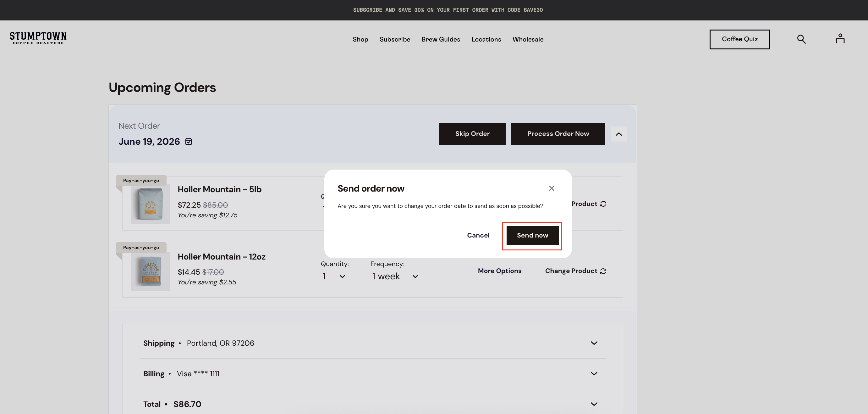This screenshot has height=414, width=868.
Task: Click the SAVE30 promo banner text
Action: point(448,10)
